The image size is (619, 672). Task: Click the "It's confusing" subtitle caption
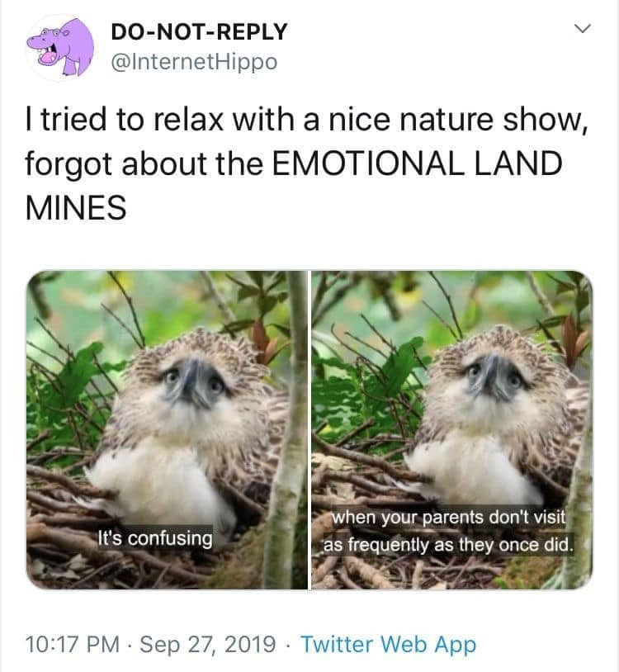click(x=155, y=538)
